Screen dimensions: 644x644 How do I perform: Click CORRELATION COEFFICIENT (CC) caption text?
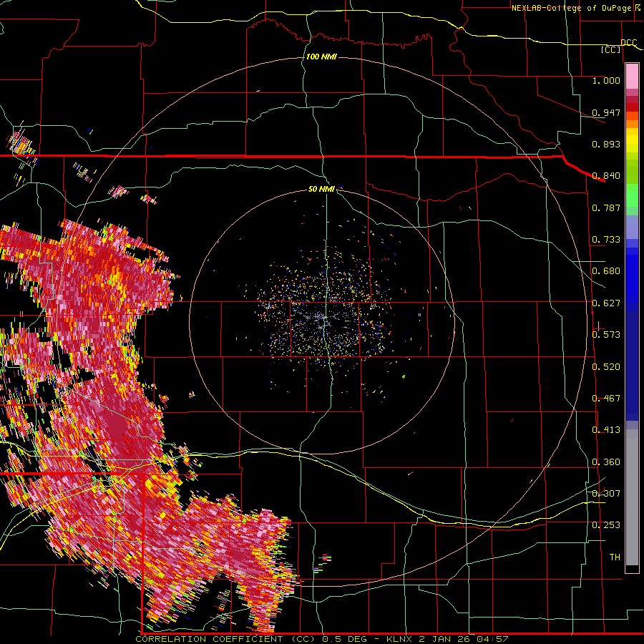click(226, 640)
